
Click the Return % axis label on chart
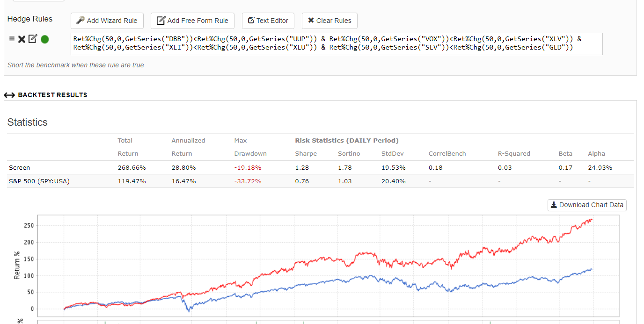point(17,266)
